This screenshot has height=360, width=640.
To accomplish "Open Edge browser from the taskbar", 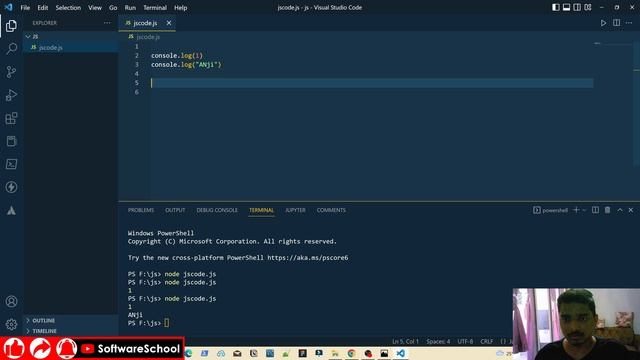I will click(188, 353).
